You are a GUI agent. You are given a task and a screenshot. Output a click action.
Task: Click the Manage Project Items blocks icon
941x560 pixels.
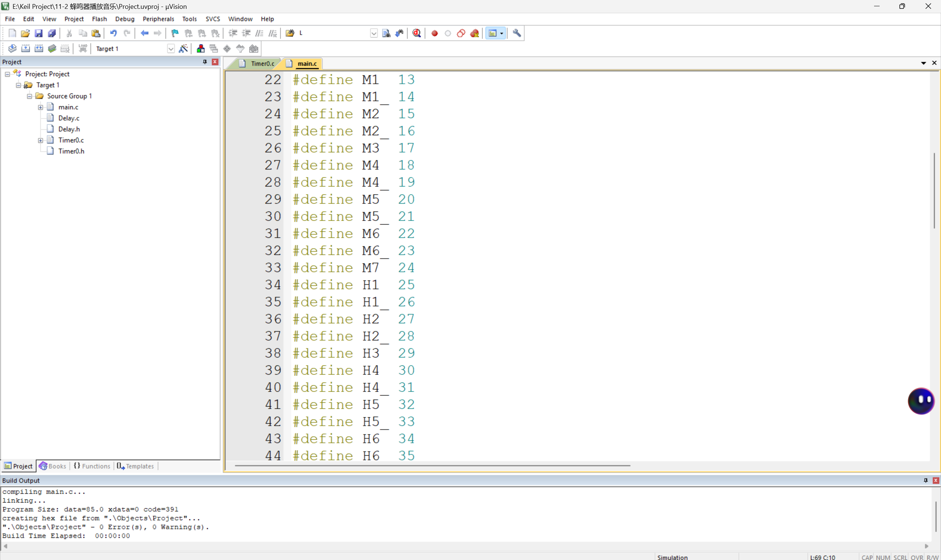point(200,48)
